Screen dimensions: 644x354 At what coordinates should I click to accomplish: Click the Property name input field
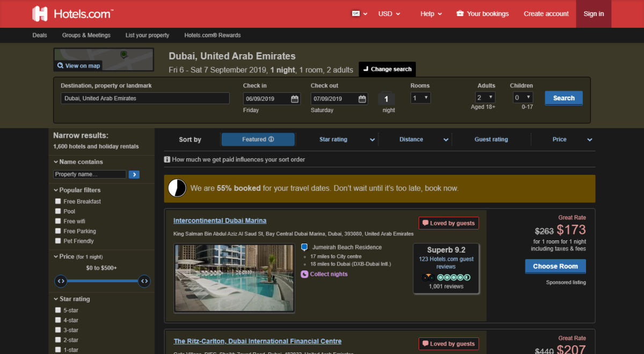(x=90, y=174)
